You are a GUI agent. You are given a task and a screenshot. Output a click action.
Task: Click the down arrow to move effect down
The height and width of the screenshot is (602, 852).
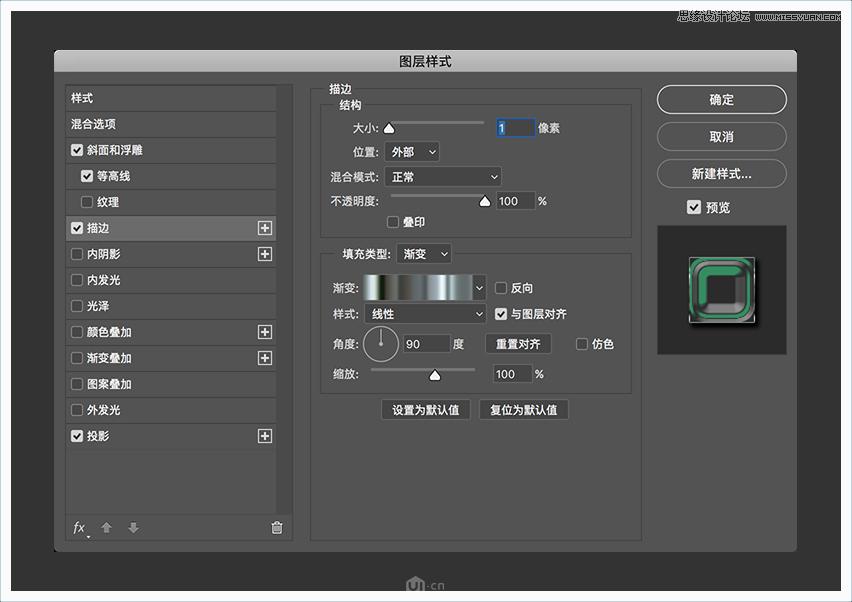pyautogui.click(x=133, y=528)
